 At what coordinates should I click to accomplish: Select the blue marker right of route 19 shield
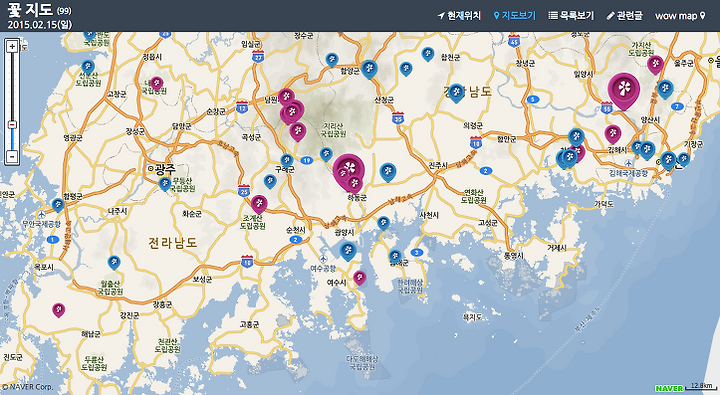click(x=326, y=154)
